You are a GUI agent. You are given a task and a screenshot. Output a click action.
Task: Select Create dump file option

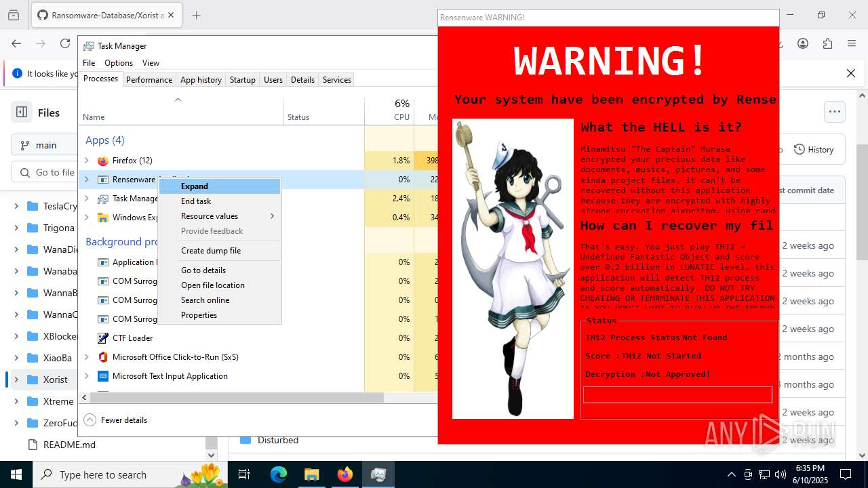tap(220, 251)
